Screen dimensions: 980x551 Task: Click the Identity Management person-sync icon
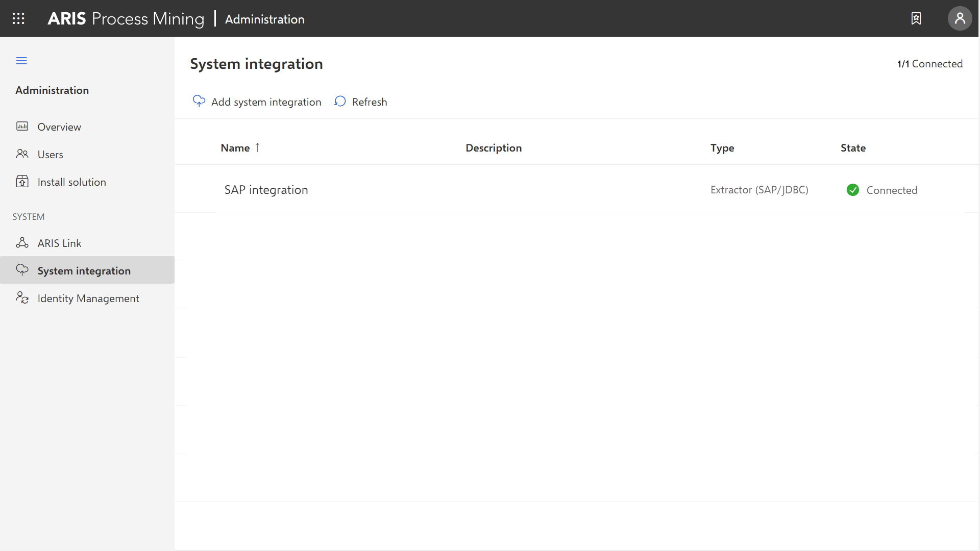(x=22, y=297)
